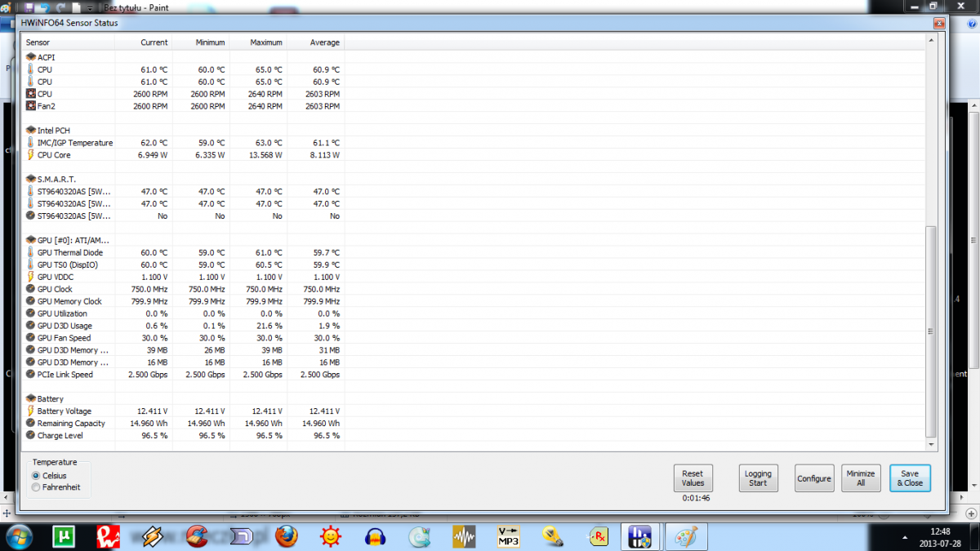The height and width of the screenshot is (551, 980).
Task: Click the gauge icon beside GPU Utilization
Action: point(31,313)
